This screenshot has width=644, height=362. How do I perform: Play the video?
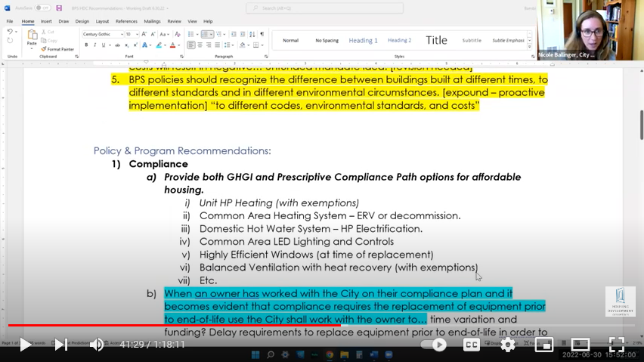(x=25, y=345)
